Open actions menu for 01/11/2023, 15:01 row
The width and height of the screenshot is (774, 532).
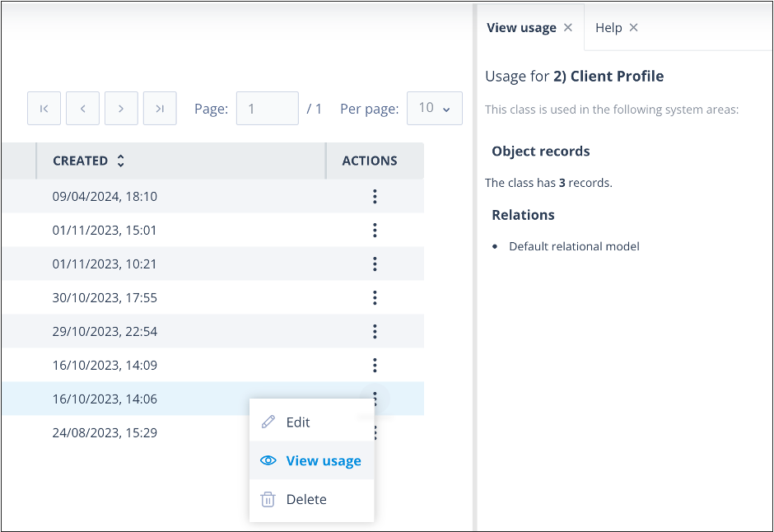375,230
